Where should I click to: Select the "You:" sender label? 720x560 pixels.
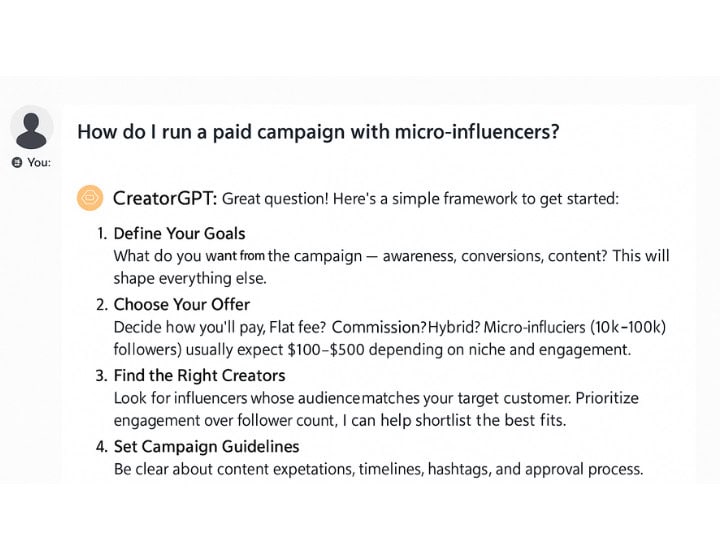click(x=39, y=163)
